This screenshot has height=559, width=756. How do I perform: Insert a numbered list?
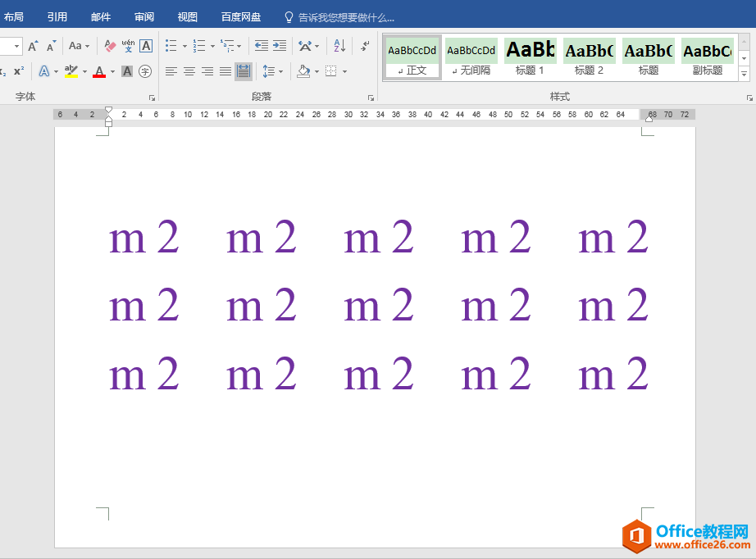[x=199, y=46]
